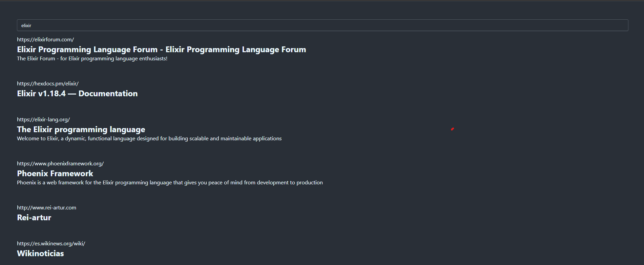Click first 'Elixir Programming Language Forum' before the dash
The height and width of the screenshot is (265, 644).
click(87, 49)
